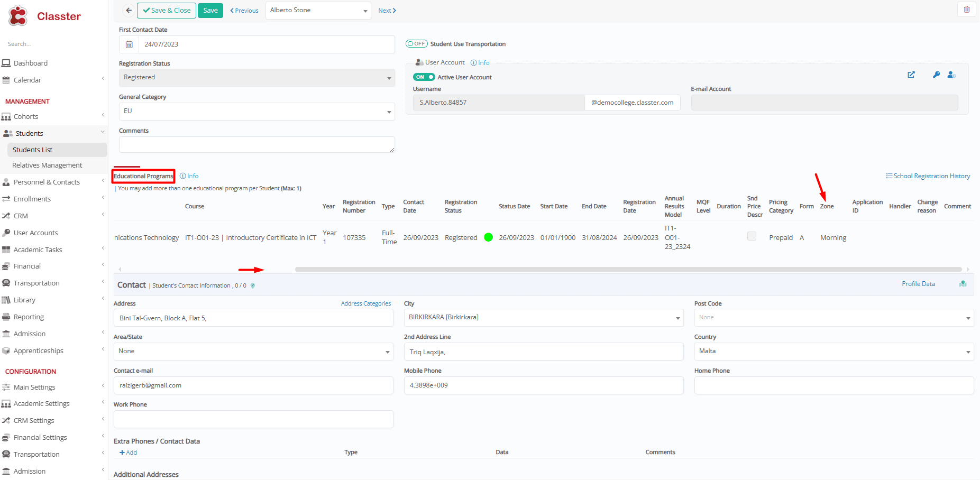
Task: Open the First Contact Date calendar icon
Action: (x=129, y=44)
